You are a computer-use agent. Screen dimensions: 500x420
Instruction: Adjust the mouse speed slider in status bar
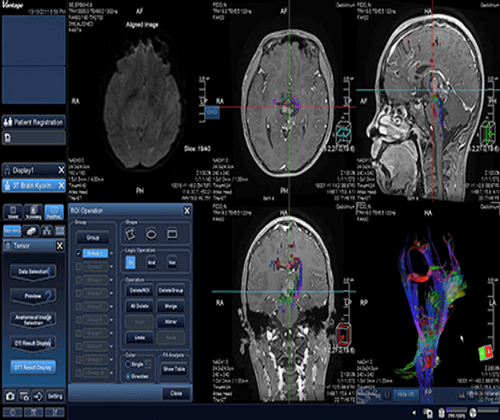point(457,410)
